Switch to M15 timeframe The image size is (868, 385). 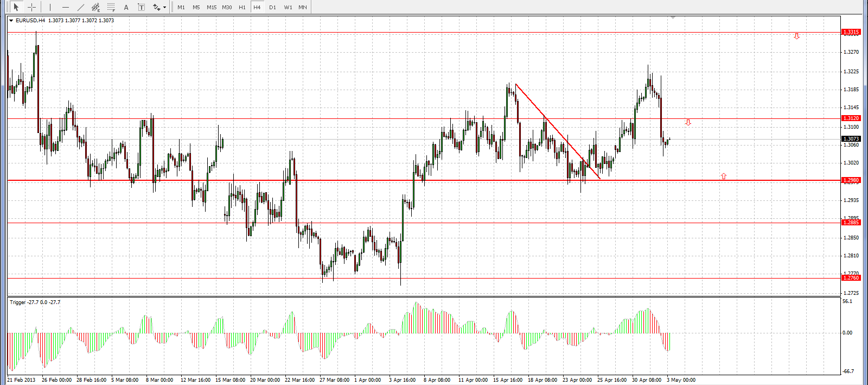(212, 7)
